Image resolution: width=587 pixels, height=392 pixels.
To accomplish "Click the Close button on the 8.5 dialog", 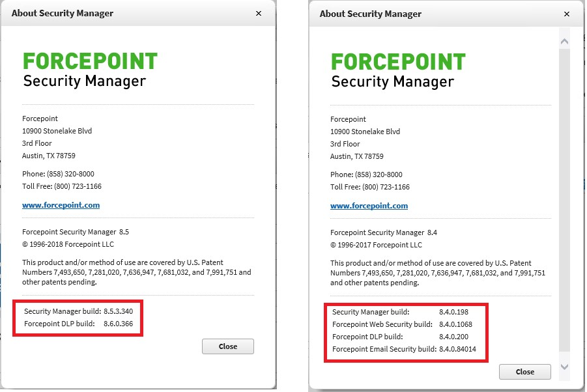I will pos(228,346).
